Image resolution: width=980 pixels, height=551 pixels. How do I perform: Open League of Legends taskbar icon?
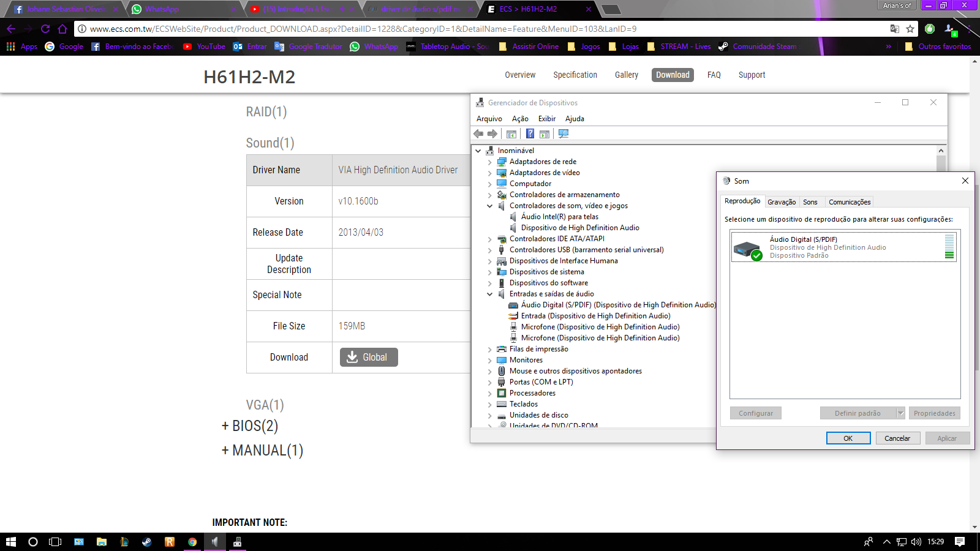click(124, 542)
